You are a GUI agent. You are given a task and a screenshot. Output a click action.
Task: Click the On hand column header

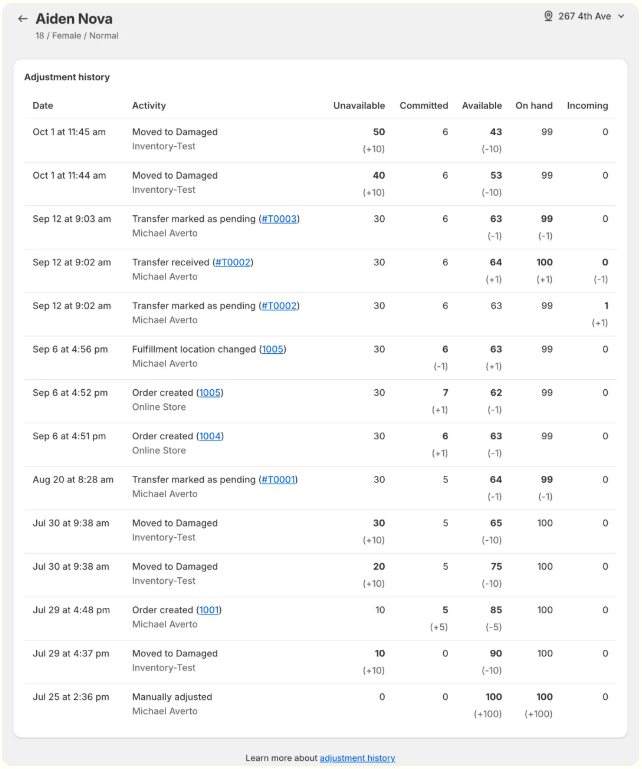534,106
